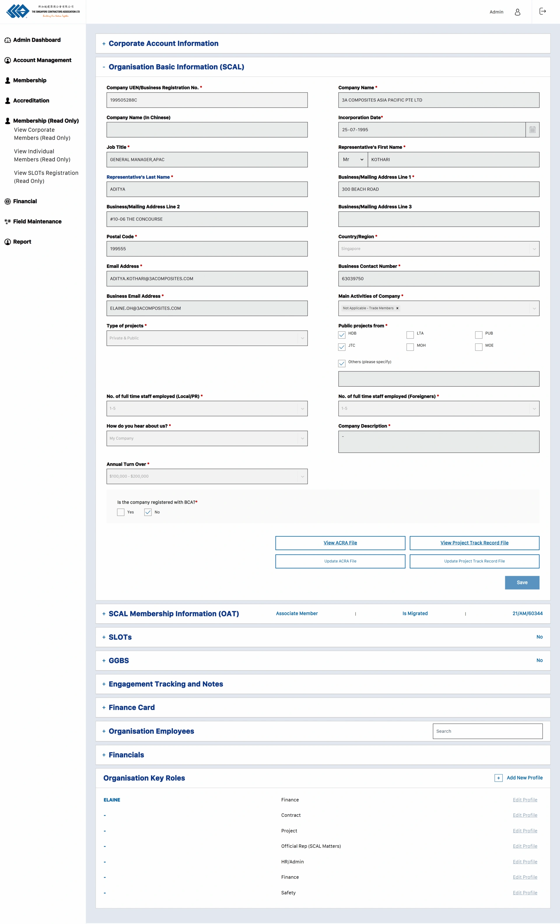The height and width of the screenshot is (924, 560).
Task: Click the Admin user profile icon
Action: pos(517,12)
